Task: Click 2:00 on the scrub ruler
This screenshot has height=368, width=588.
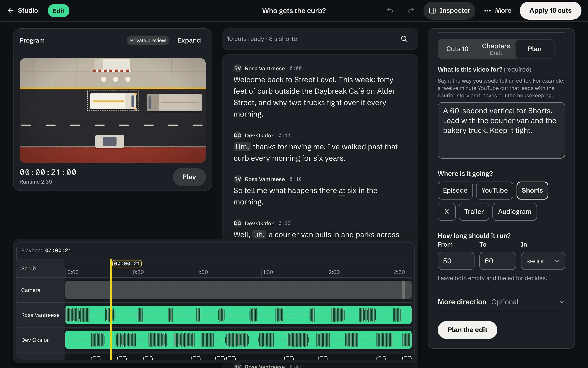Action: tap(334, 272)
